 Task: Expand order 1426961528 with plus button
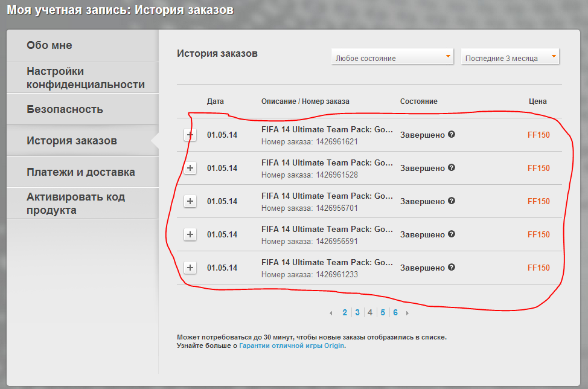pos(190,168)
